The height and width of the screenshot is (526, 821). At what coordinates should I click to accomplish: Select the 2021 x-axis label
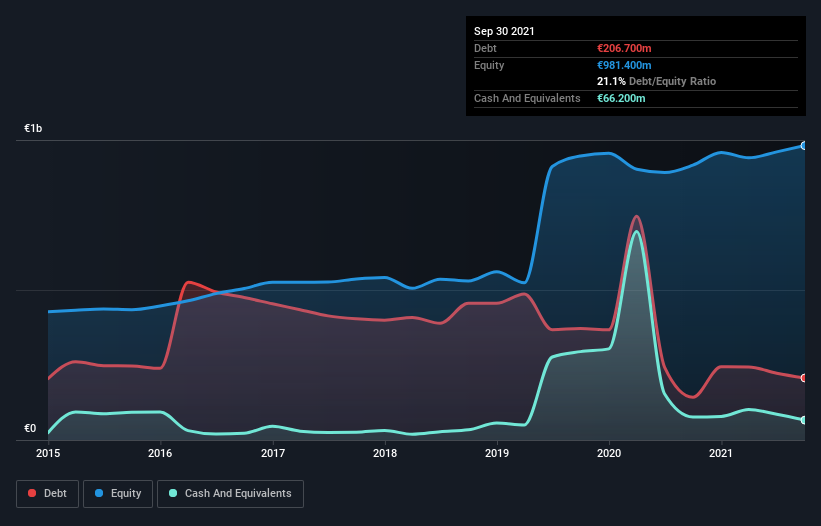(721, 453)
